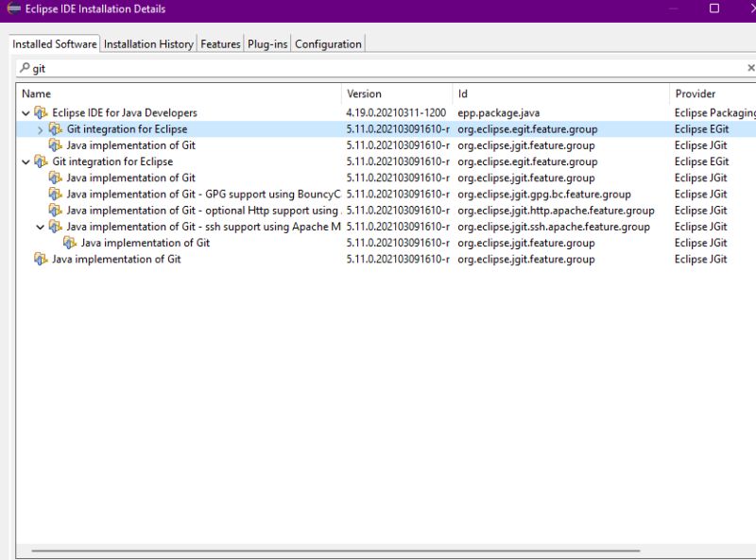Open the Plug-ins tab

tap(266, 43)
